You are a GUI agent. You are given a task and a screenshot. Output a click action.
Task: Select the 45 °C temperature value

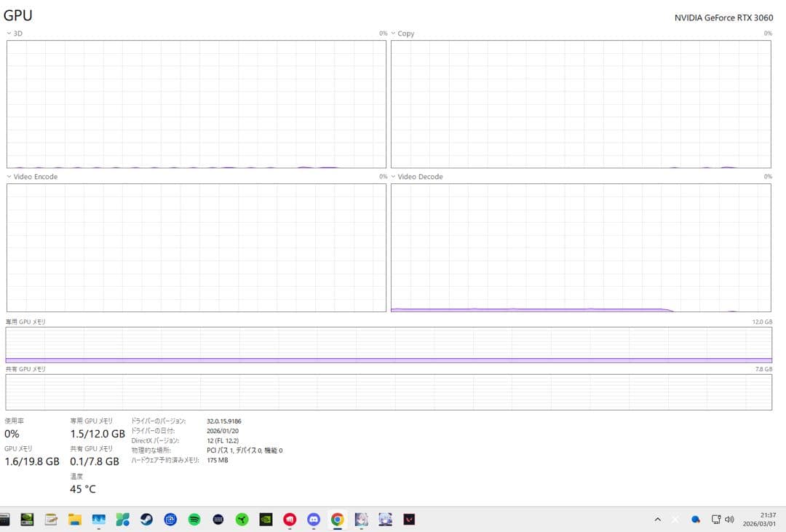pos(83,489)
